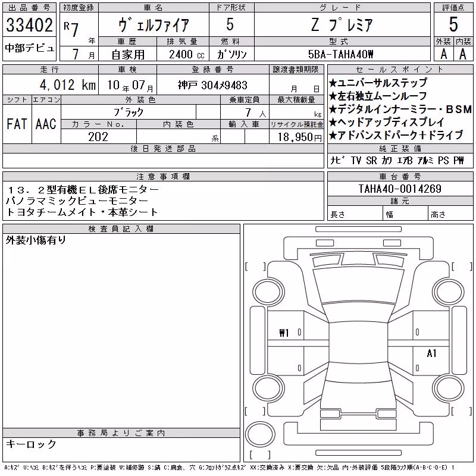The height and width of the screenshot is (476, 476).
Task: Select the recycle deposit 18,950円
Action: pyautogui.click(x=300, y=137)
